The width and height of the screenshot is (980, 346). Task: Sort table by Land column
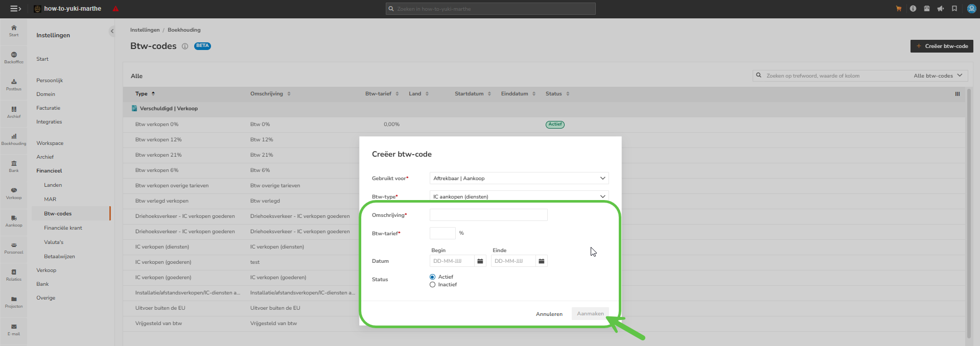pyautogui.click(x=418, y=94)
